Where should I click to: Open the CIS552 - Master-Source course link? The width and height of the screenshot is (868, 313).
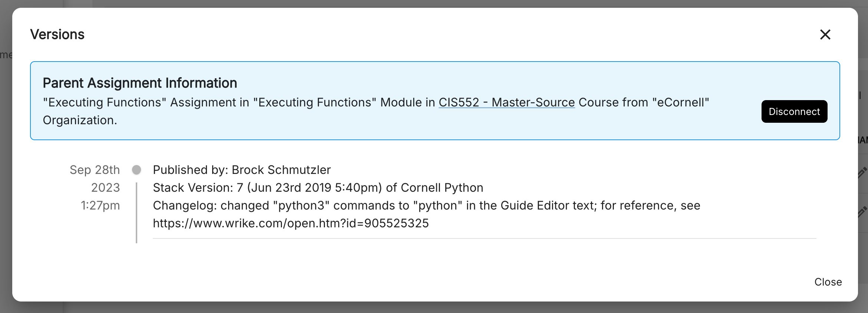coord(507,102)
